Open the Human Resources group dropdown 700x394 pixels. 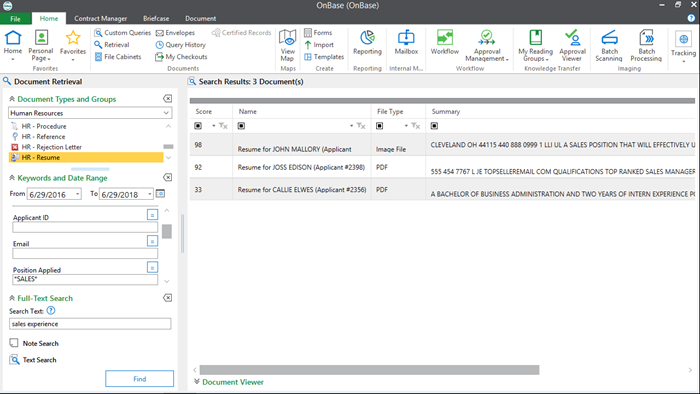166,113
